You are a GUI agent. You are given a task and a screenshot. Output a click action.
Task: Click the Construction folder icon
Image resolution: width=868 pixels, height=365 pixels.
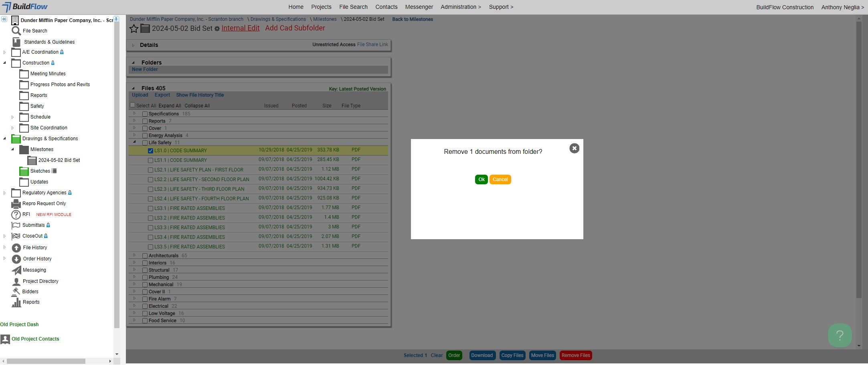[16, 63]
